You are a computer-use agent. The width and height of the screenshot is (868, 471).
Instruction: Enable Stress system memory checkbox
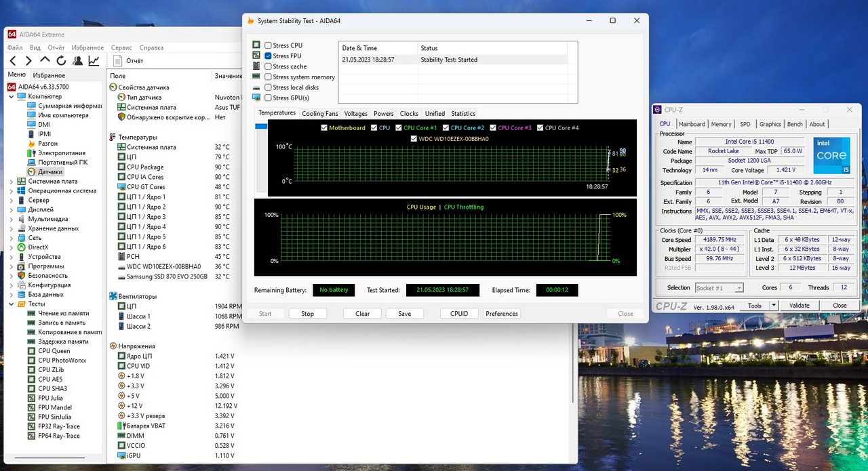coord(268,77)
